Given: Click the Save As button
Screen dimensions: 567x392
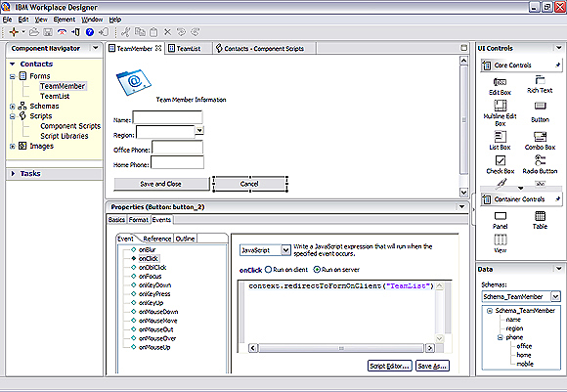Looking at the screenshot, I should 432,366.
